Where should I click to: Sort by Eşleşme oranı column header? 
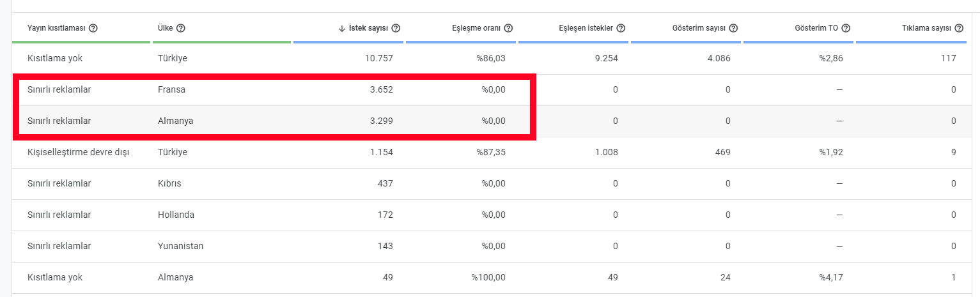click(476, 28)
